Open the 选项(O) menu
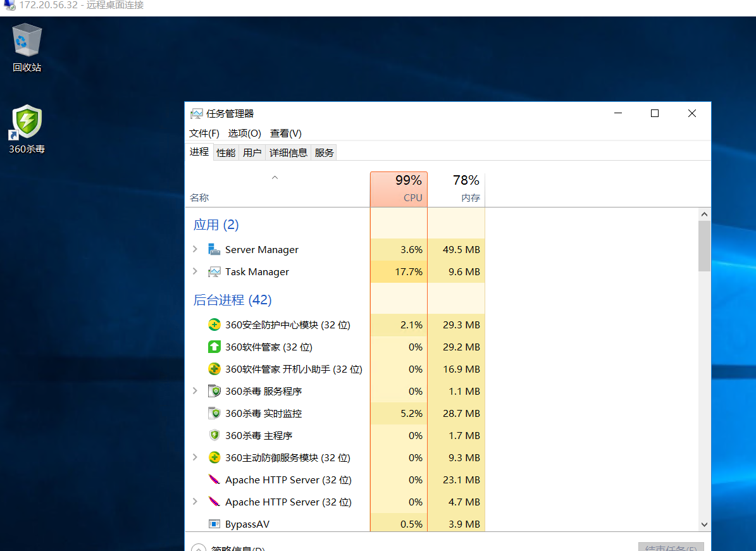This screenshot has height=551, width=756. [244, 133]
